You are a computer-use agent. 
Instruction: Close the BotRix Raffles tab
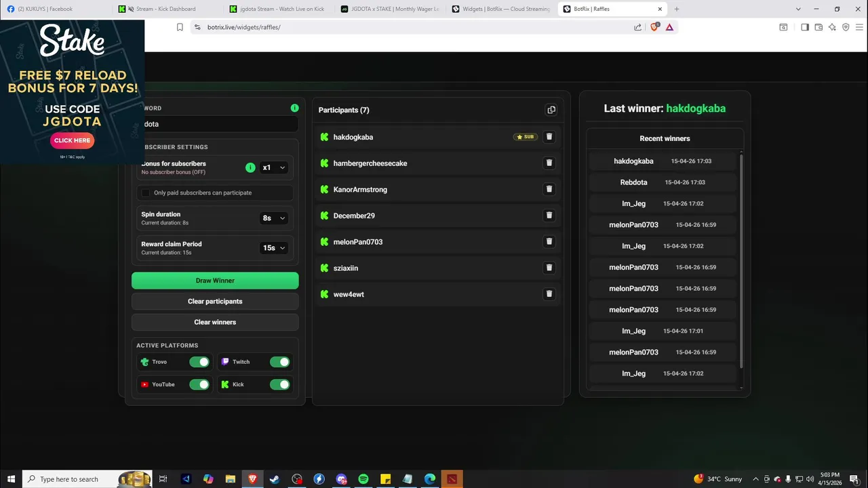point(660,9)
